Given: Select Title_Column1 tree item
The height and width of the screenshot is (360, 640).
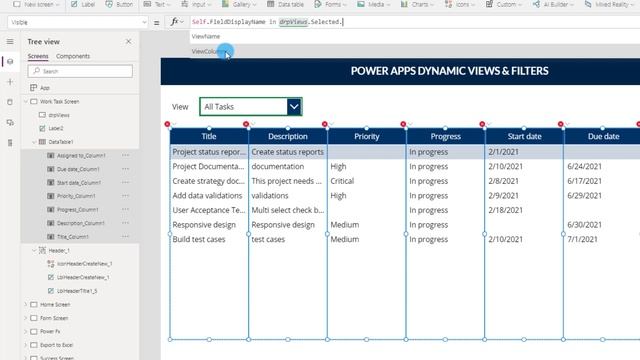Looking at the screenshot, I should (x=73, y=237).
